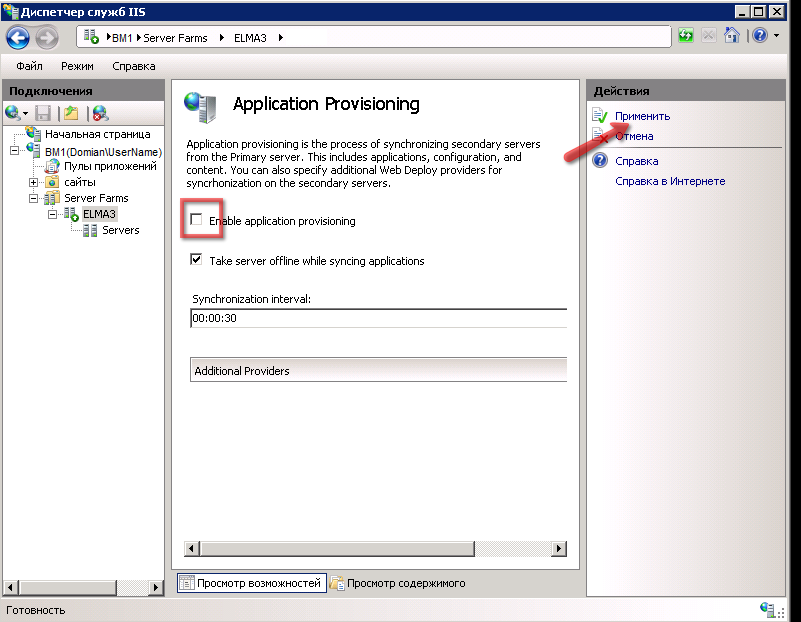Go to the Home page icon
Viewport: 801px width, 622px height.
tap(732, 37)
